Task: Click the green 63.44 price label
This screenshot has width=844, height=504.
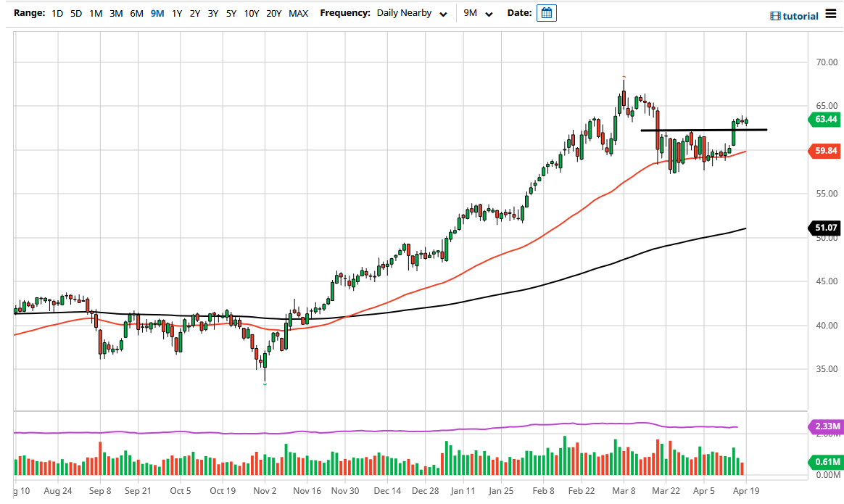Action: point(826,120)
